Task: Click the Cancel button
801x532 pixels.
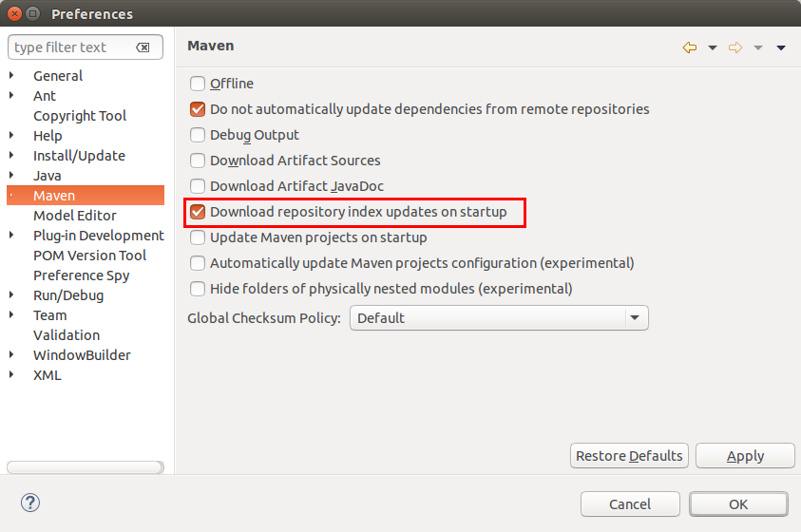Action: click(630, 504)
